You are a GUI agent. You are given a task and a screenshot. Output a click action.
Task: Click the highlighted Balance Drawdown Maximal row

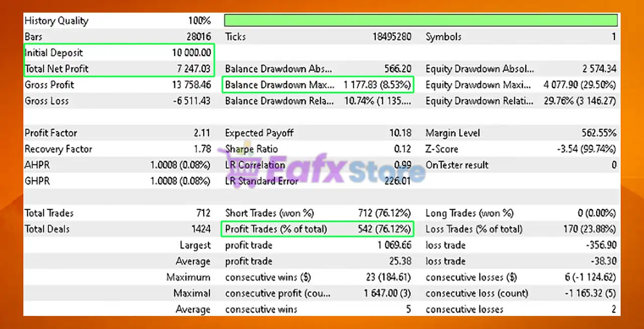[317, 85]
